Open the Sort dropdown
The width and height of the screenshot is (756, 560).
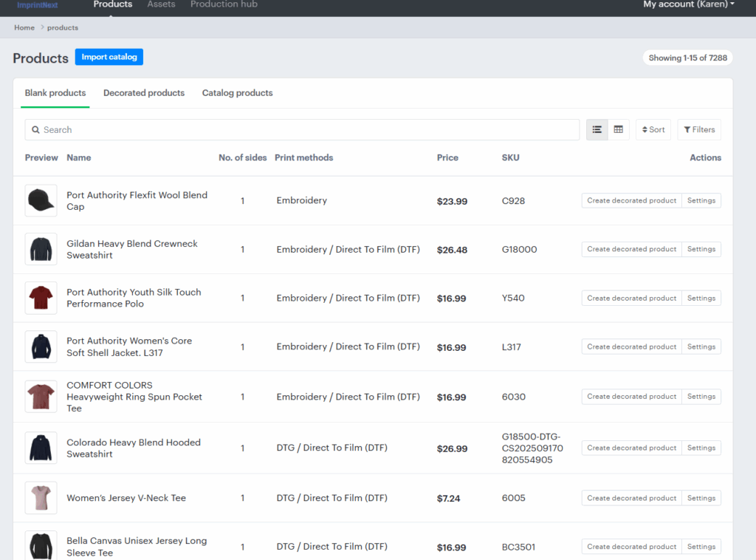pyautogui.click(x=653, y=130)
